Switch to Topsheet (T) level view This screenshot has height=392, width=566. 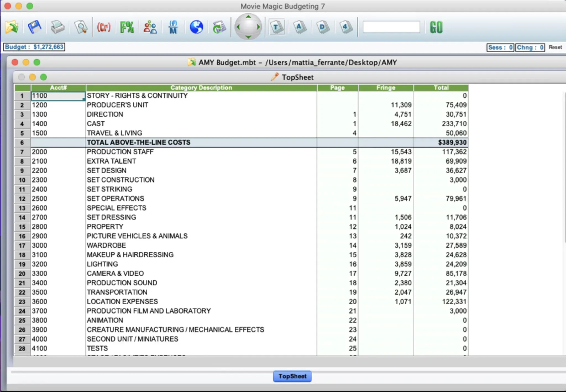[x=276, y=27]
